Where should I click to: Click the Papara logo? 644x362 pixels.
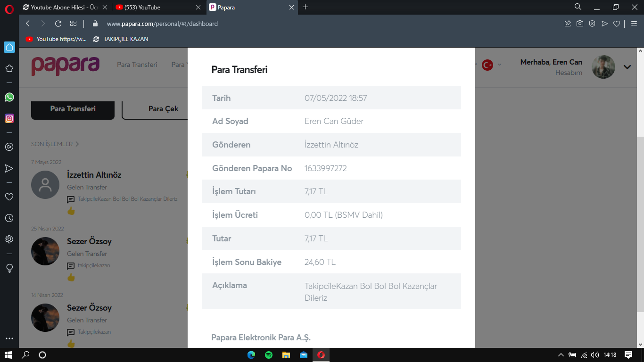click(x=66, y=66)
